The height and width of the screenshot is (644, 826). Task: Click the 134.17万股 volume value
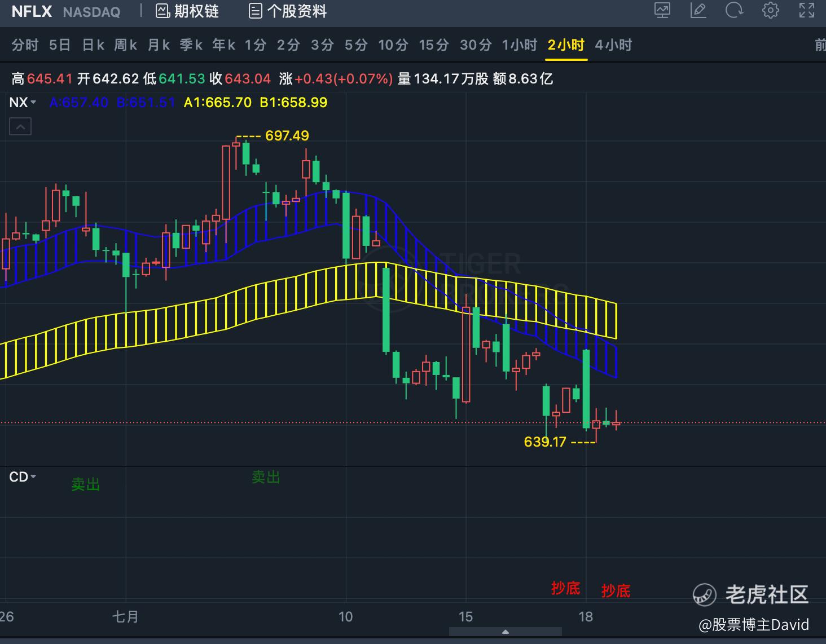click(451, 79)
